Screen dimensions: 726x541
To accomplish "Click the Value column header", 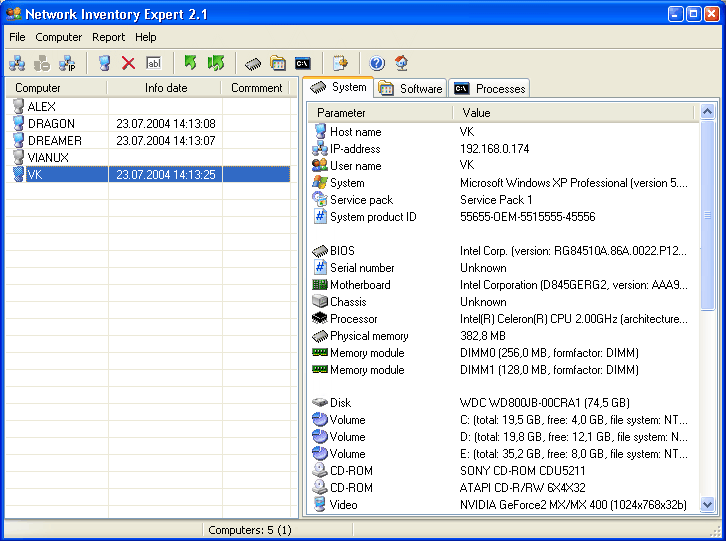I will pos(573,113).
